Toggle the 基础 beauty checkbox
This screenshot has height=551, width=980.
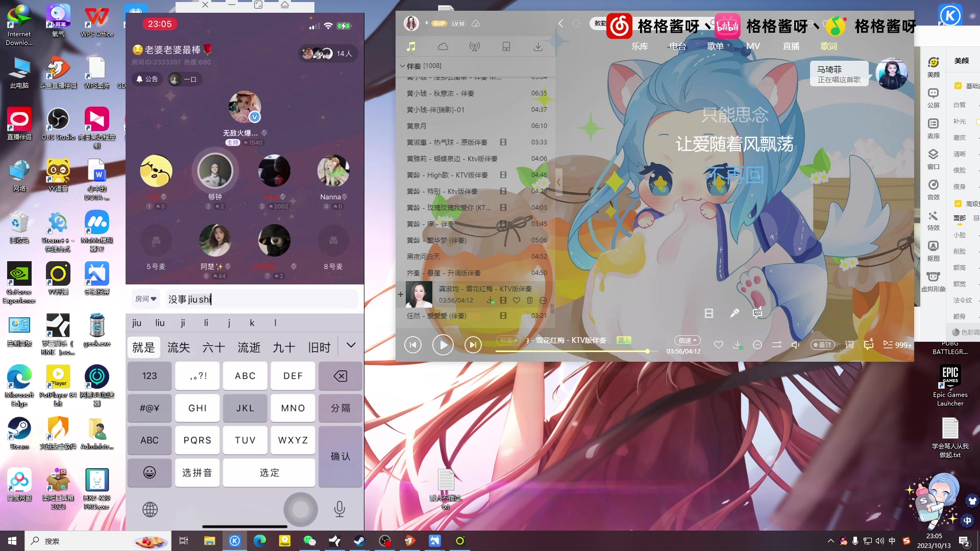958,86
